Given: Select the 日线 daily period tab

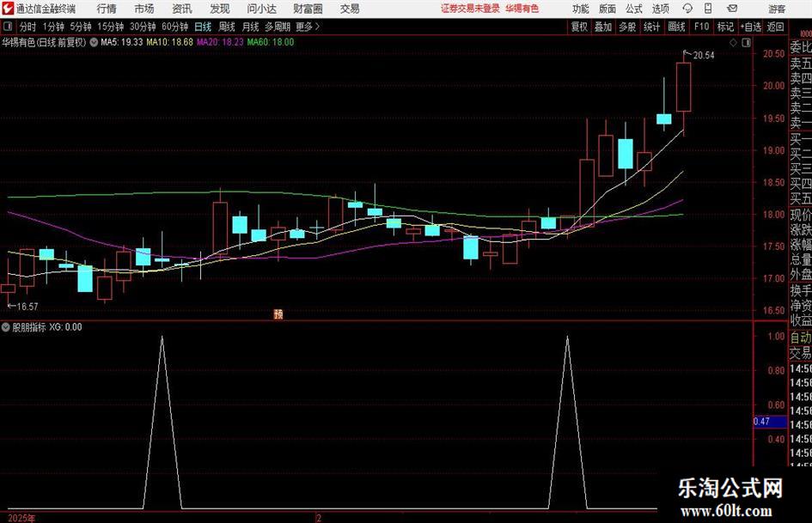Looking at the screenshot, I should click(x=203, y=27).
